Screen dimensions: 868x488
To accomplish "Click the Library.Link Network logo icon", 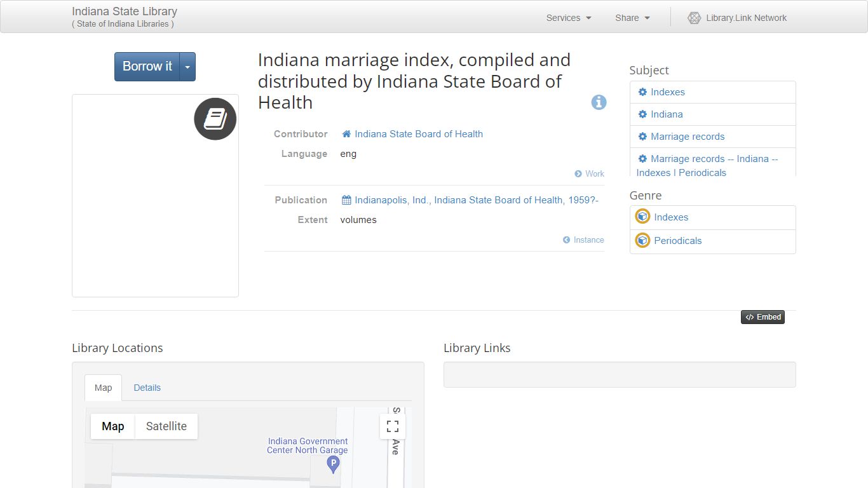I will tap(694, 18).
